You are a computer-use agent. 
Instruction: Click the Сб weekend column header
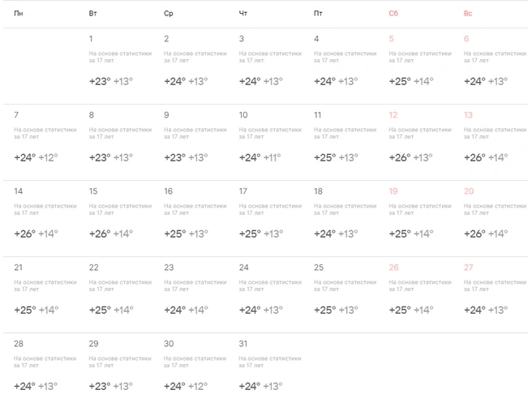393,14
